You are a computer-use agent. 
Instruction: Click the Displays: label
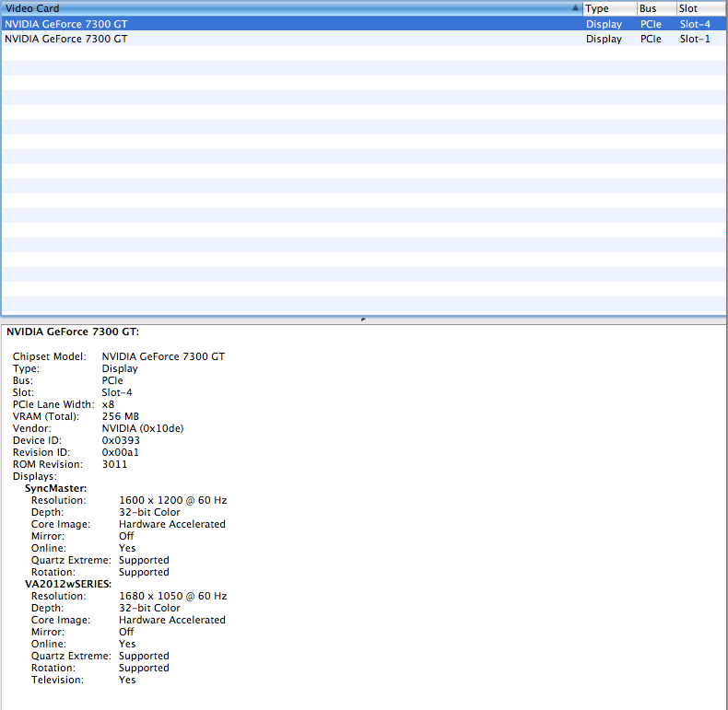pyautogui.click(x=35, y=477)
